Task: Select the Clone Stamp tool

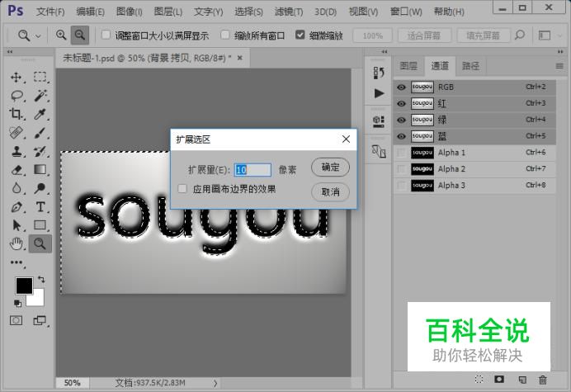Action: click(x=16, y=151)
